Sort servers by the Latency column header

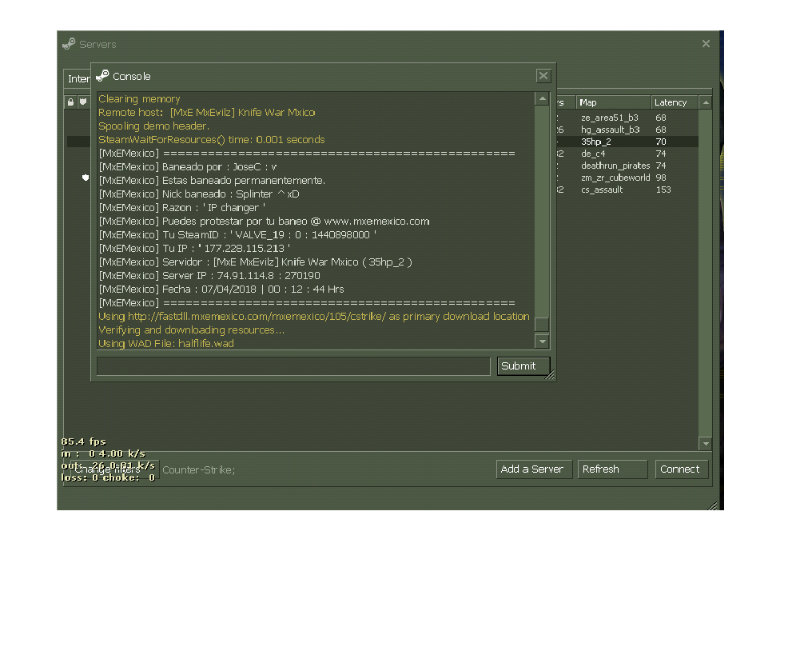click(x=675, y=102)
